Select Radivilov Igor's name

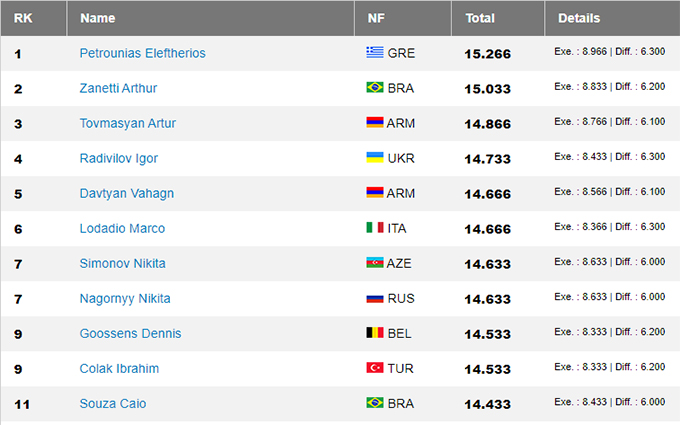click(118, 158)
